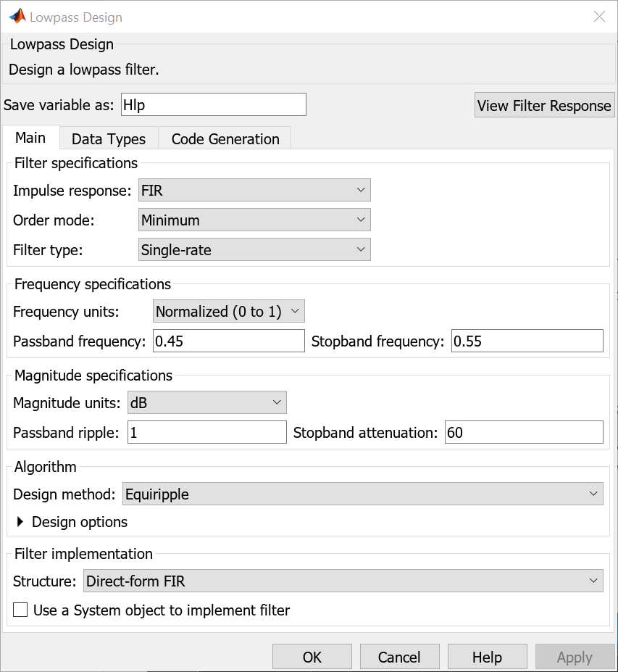Enable Use a System object checkbox
Screen dimensions: 618x672
coord(20,610)
